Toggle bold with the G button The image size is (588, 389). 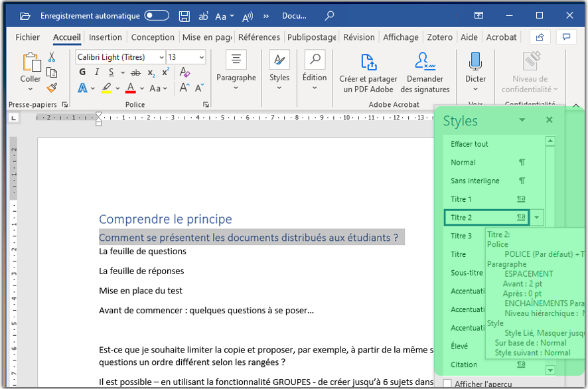[82, 72]
